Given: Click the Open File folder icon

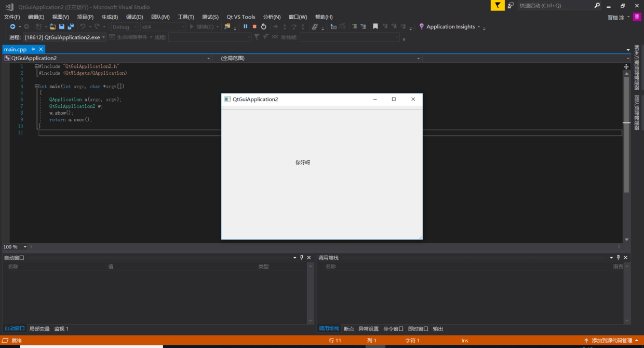Looking at the screenshot, I should coord(52,26).
